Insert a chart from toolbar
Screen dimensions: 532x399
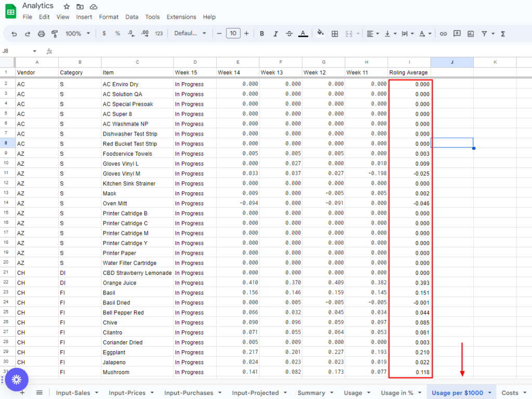(471, 33)
